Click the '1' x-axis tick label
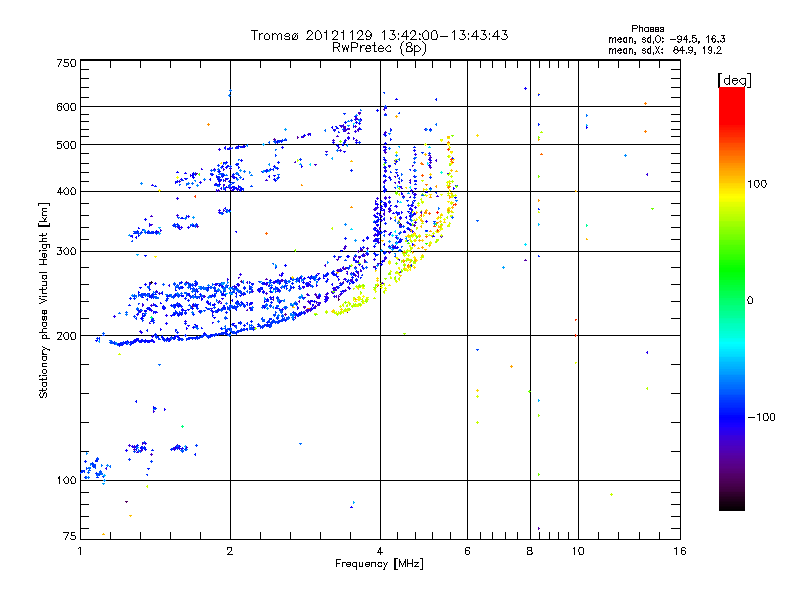Image resolution: width=800 pixels, height=600 pixels. 80,551
